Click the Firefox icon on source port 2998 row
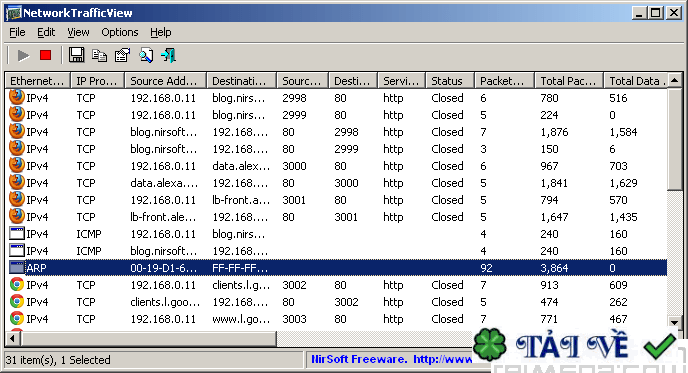Image resolution: width=688 pixels, height=373 pixels. [17, 97]
